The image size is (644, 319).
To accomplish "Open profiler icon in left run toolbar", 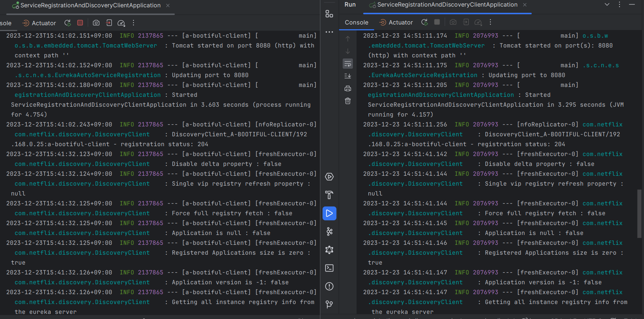I will 121,23.
